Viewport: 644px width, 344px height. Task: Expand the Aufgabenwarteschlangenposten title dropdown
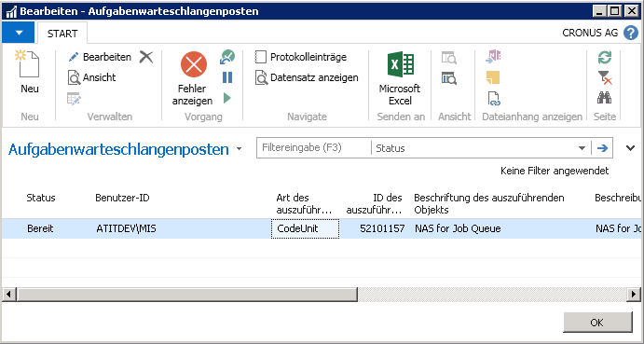(x=240, y=149)
